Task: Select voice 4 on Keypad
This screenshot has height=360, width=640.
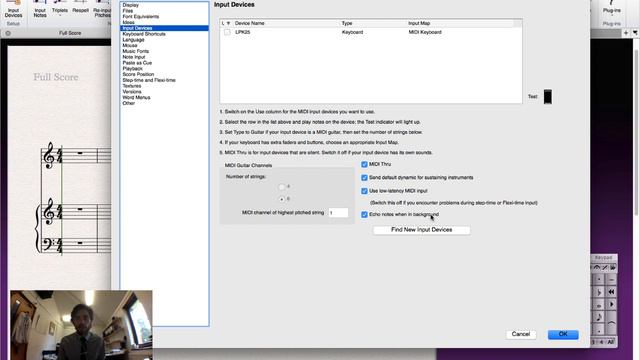Action: click(601, 342)
